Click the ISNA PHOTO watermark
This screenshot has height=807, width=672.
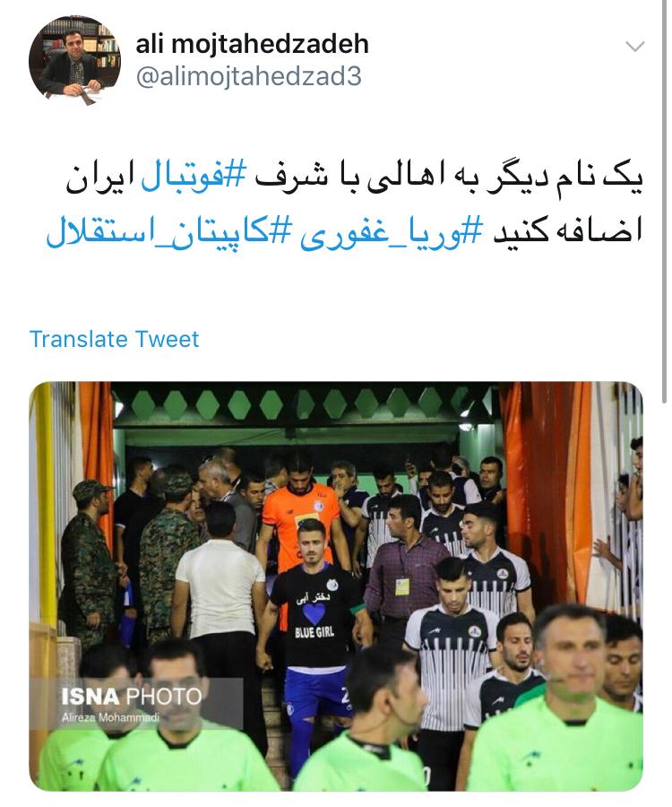click(132, 697)
